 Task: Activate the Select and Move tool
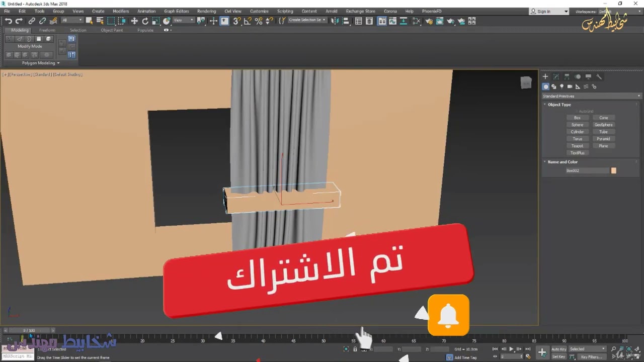click(134, 21)
